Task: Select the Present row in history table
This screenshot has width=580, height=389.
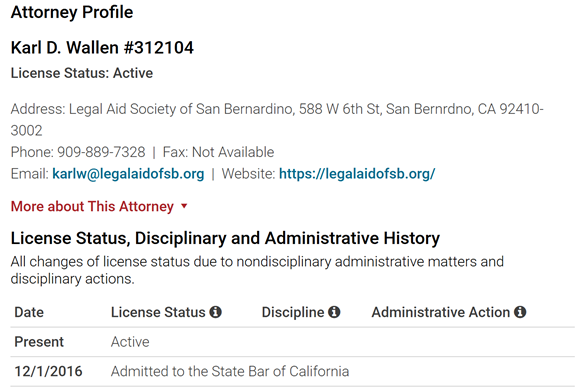Action: click(292, 342)
